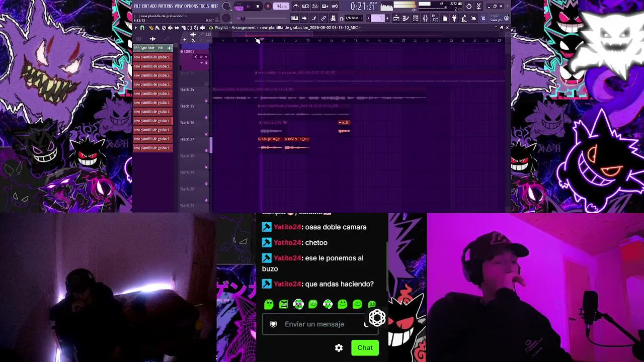Click the pattern selector number field
The image size is (644, 362).
pos(378,19)
